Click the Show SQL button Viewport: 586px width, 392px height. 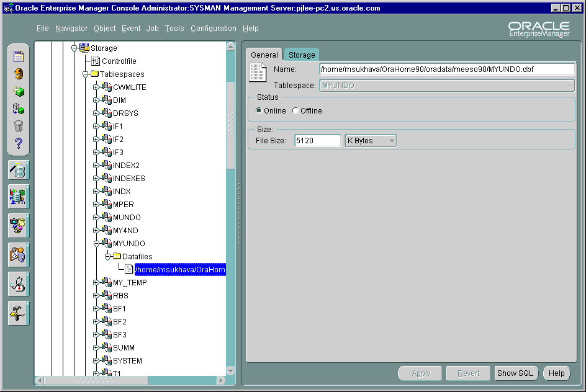515,373
